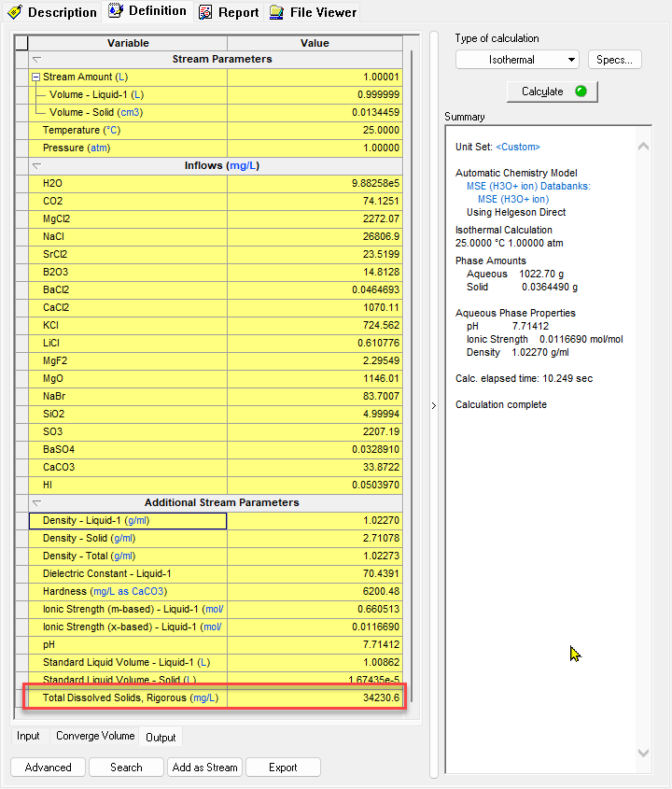Collapse the Stream Amount tree node
This screenshot has height=789, width=672.
[35, 77]
